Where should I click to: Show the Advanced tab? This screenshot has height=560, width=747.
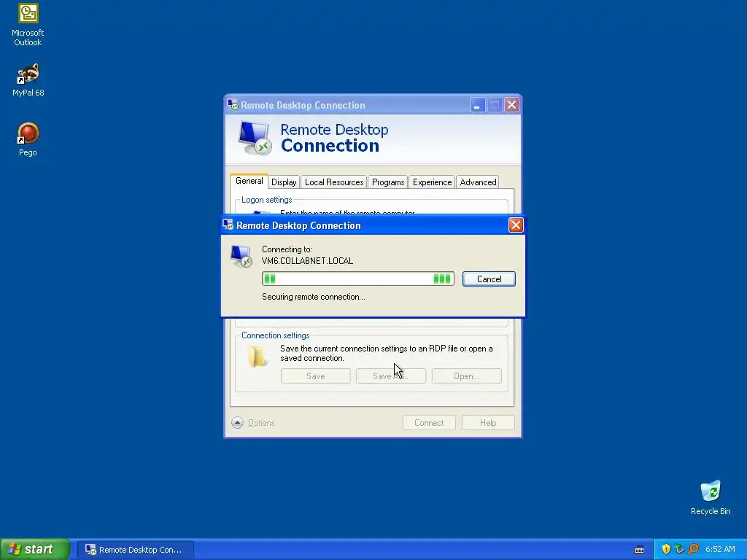(478, 182)
